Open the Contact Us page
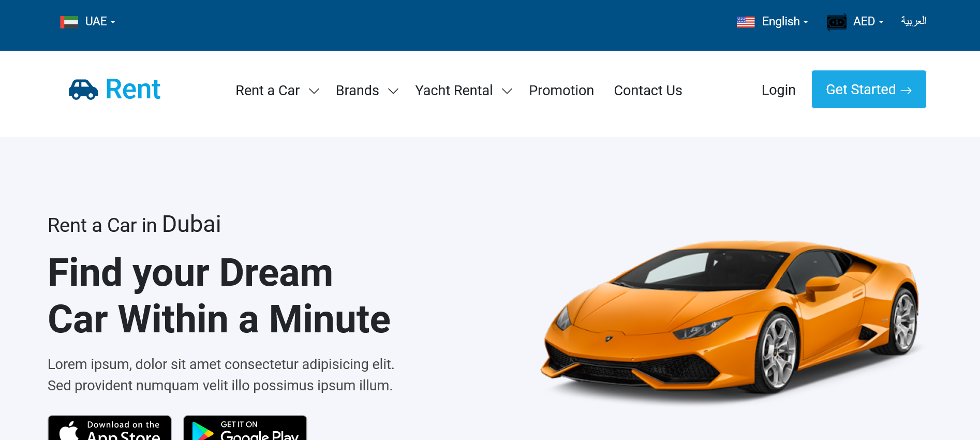Viewport: 980px width, 440px height. click(x=648, y=91)
